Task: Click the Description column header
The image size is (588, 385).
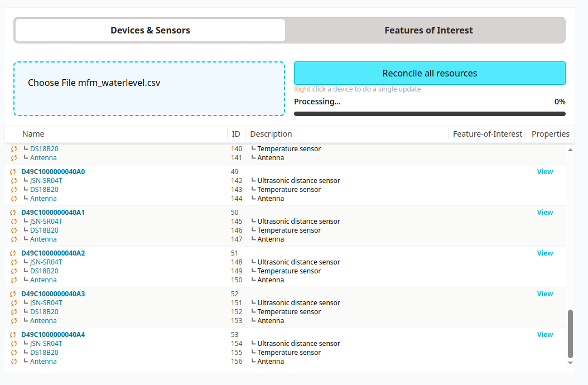Action: pos(271,134)
